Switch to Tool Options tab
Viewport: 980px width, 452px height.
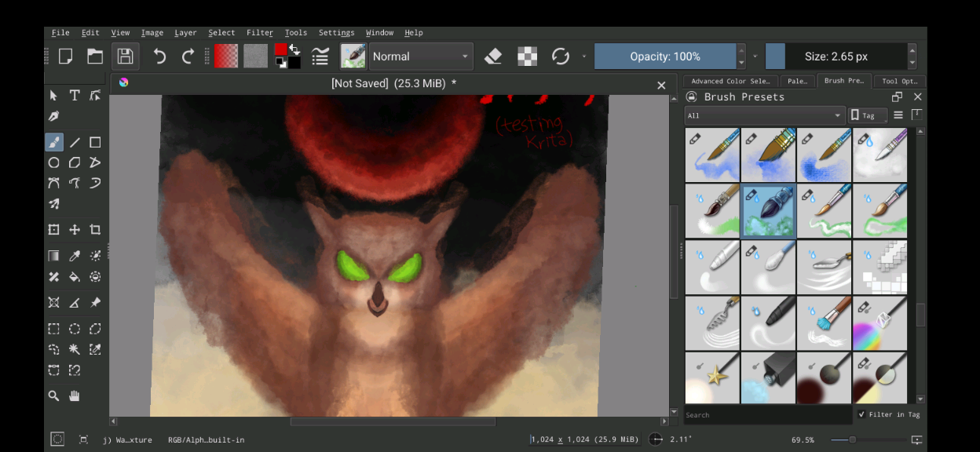point(899,81)
